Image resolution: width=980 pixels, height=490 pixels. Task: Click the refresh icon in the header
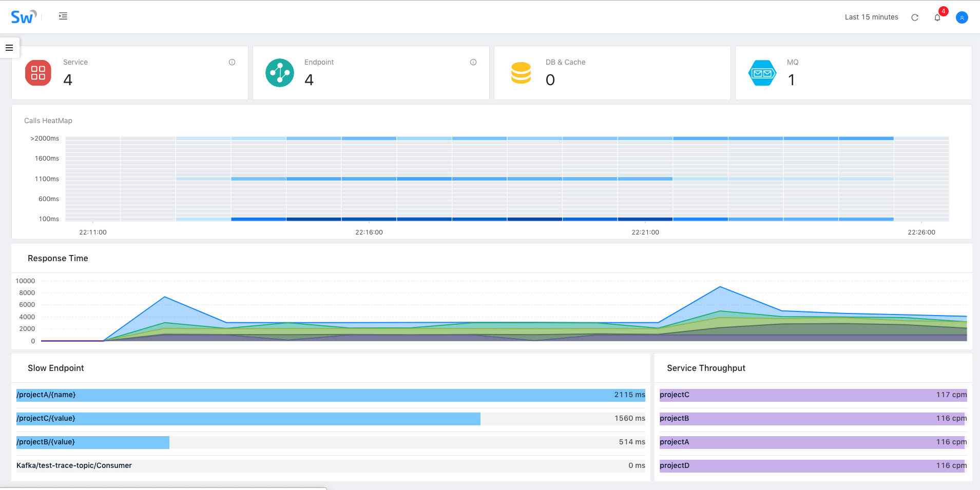pos(915,17)
